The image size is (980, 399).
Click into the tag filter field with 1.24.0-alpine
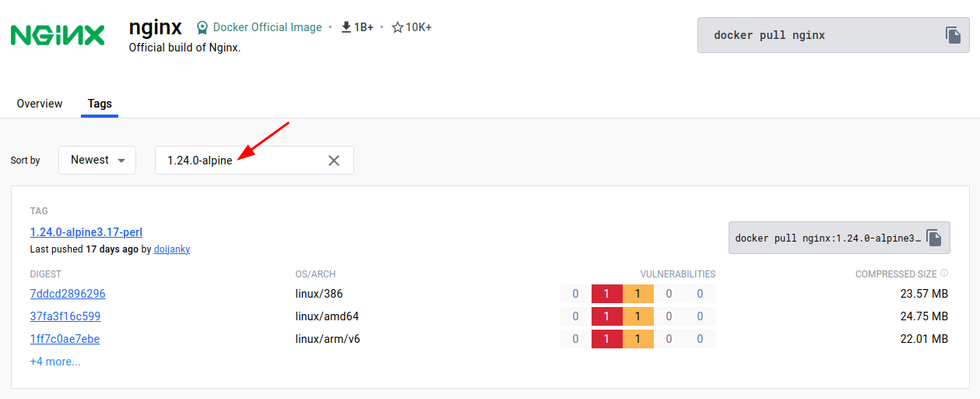(255, 160)
